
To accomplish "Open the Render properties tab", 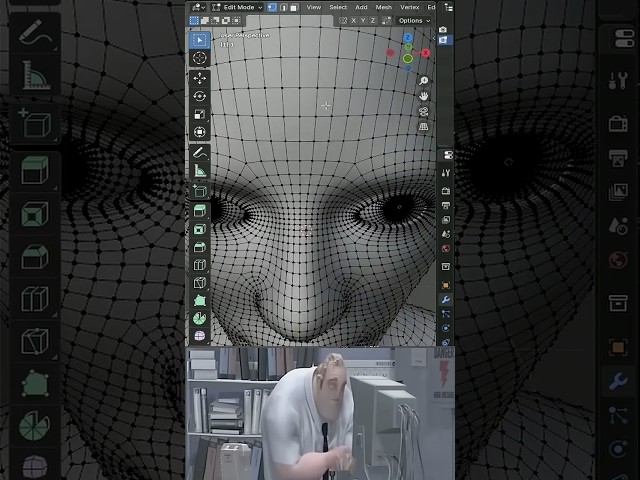I will (446, 191).
